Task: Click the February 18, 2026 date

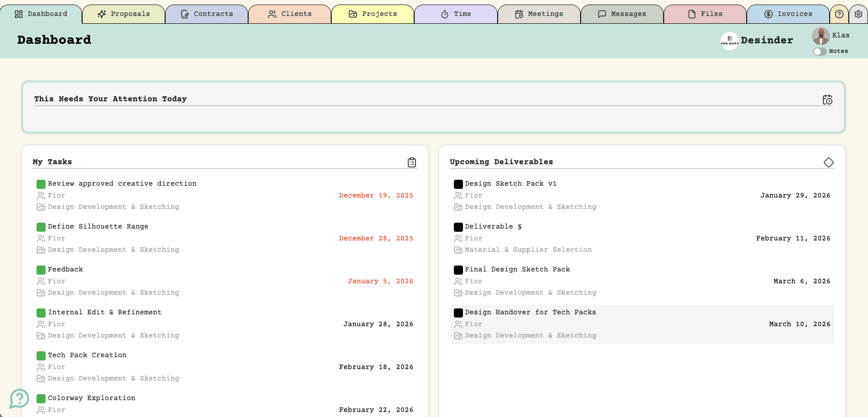Action: [376, 367]
